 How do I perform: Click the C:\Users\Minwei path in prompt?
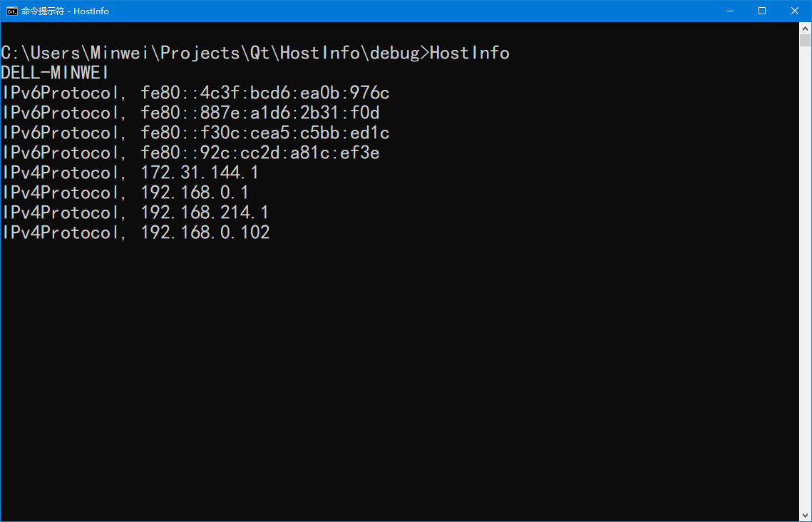76,53
